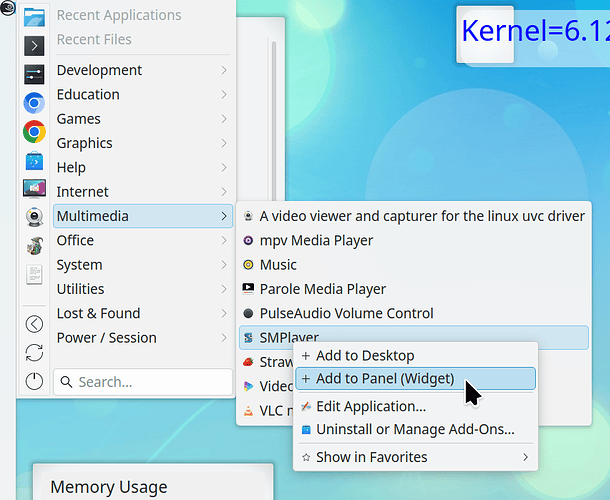Image resolution: width=610 pixels, height=500 pixels.
Task: Choose Add to Panel (Widget)
Action: (415, 379)
